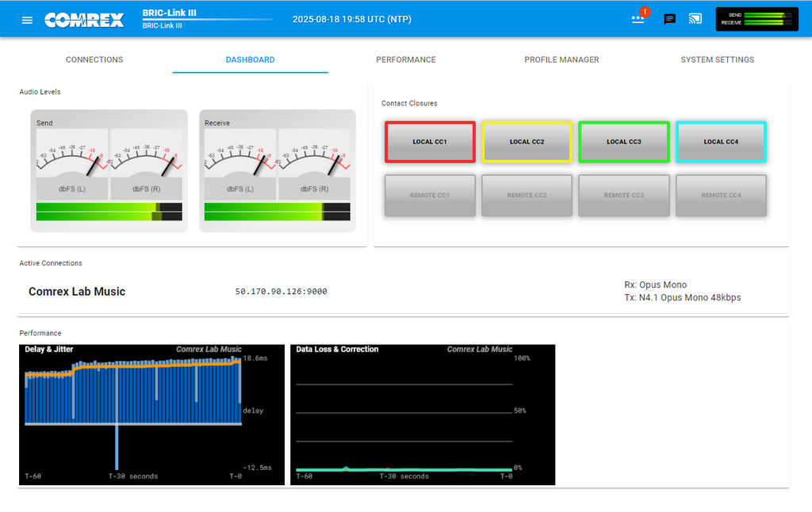Open the Performance tab
The image size is (812, 512).
[x=406, y=59]
